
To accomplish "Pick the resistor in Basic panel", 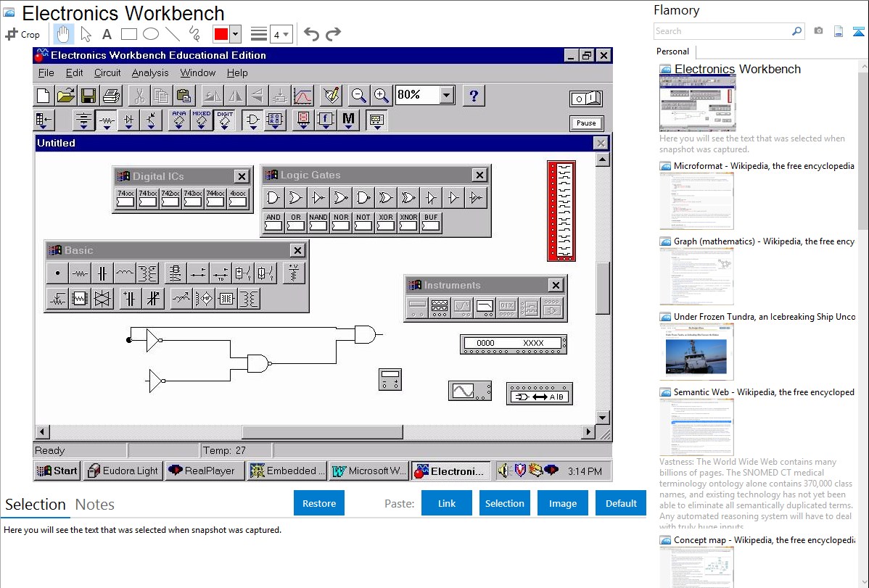I will pos(80,273).
